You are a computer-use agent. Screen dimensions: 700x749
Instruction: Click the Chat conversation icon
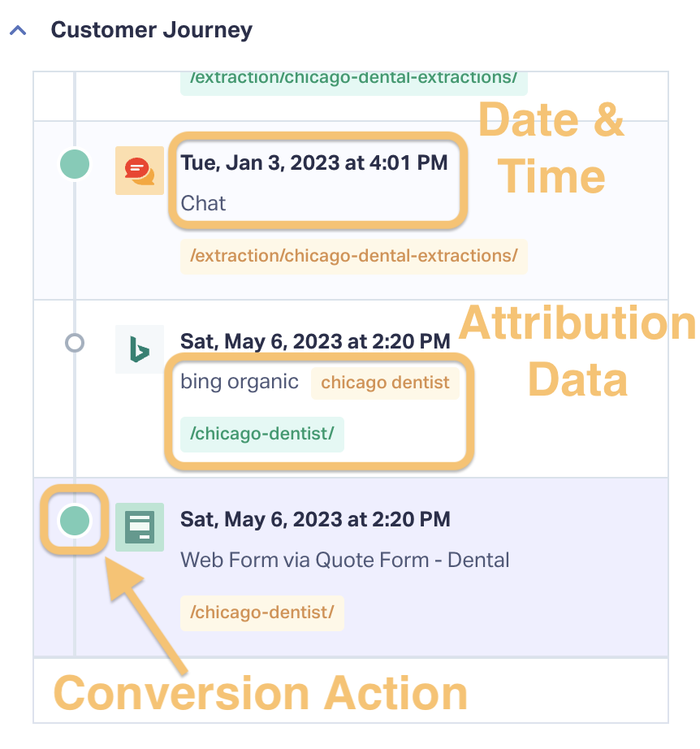tap(140, 171)
